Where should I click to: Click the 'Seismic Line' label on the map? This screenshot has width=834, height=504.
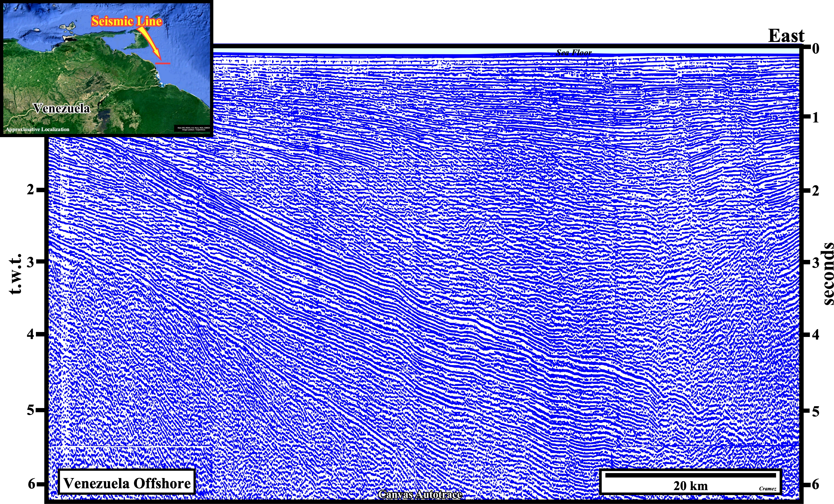[x=127, y=21]
